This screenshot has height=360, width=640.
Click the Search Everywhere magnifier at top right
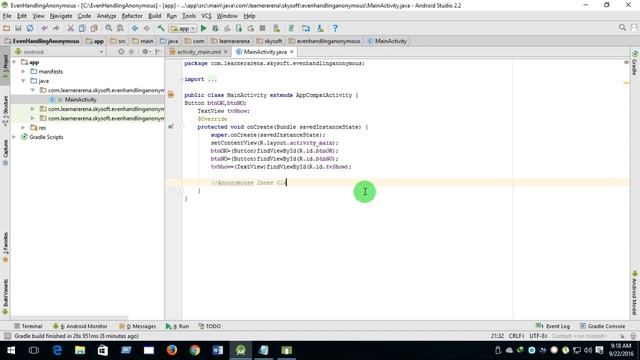pos(622,27)
